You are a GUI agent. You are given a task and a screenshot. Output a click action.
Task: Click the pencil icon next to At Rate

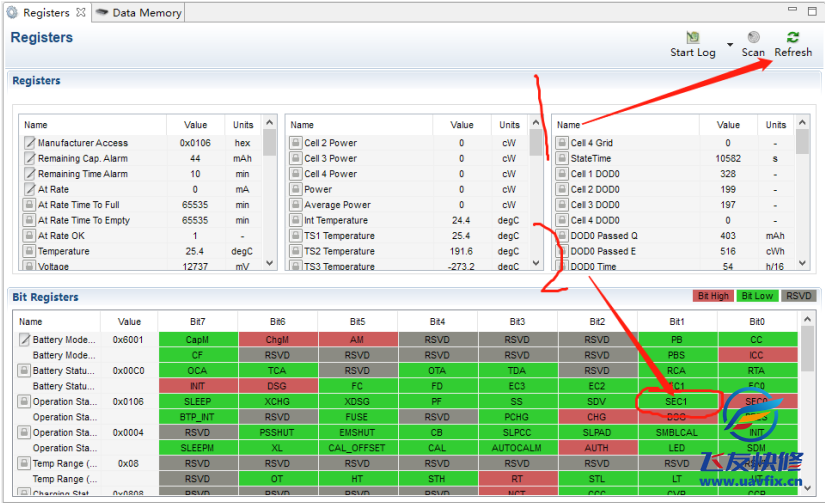(29, 189)
